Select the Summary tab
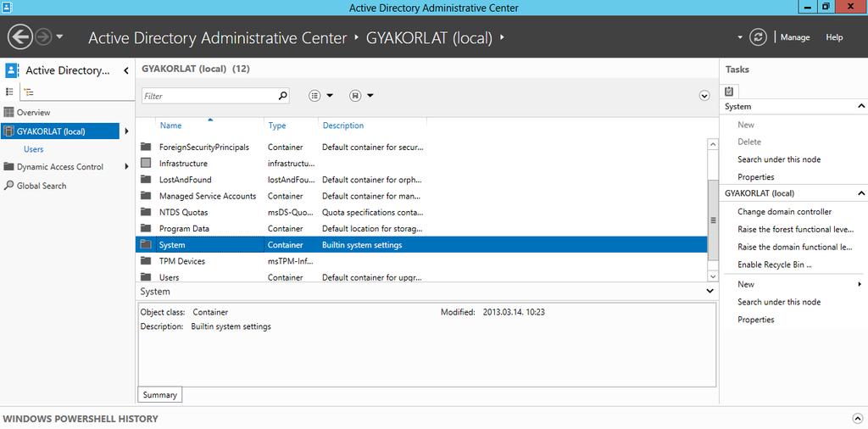This screenshot has height=429, width=868. [x=159, y=395]
